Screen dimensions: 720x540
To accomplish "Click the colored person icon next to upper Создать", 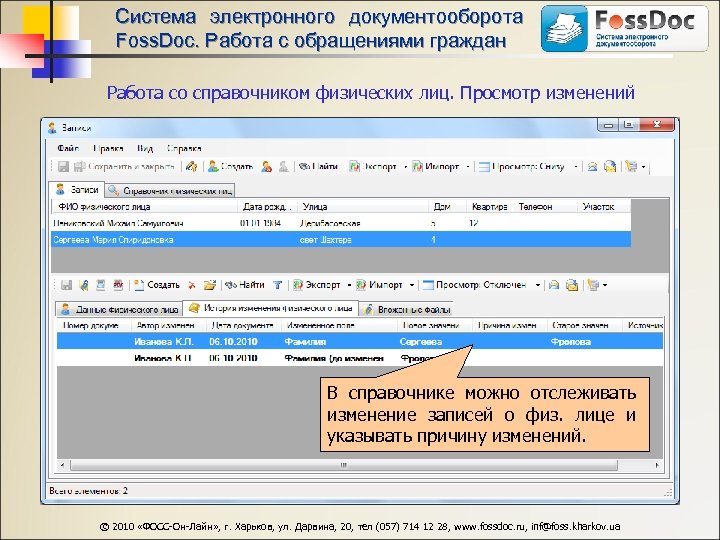I will (266, 167).
